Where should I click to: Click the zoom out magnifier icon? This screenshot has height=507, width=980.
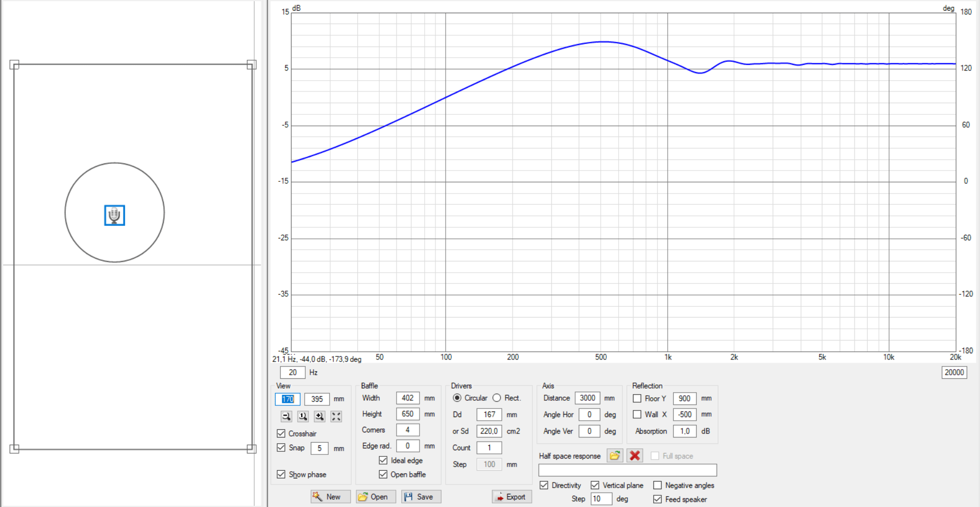(286, 417)
